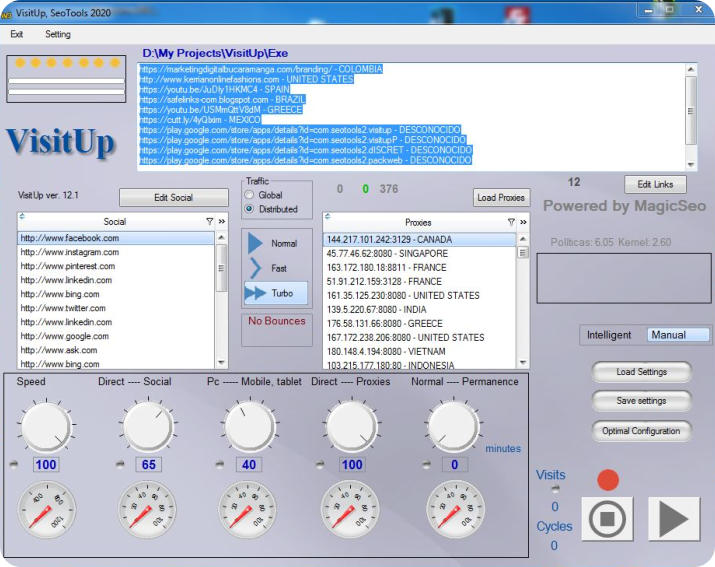
Task: Click the Normal-Permanence knob dial
Action: pyautogui.click(x=453, y=427)
